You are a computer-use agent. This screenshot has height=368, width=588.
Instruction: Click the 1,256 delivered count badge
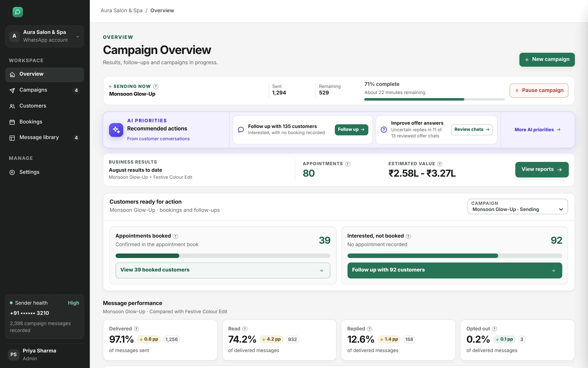tap(171, 339)
